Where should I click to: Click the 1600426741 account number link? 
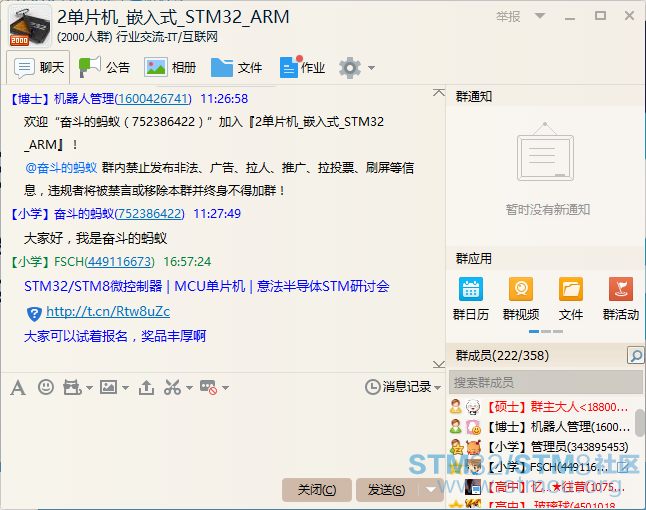click(153, 99)
